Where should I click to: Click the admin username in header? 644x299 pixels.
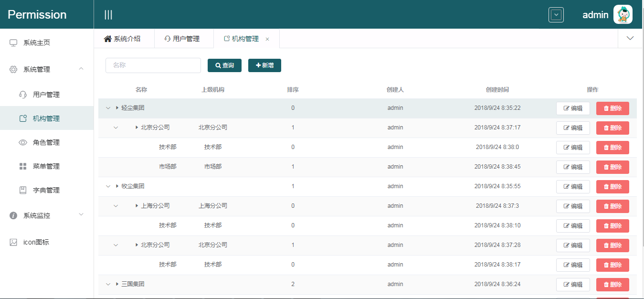pos(595,15)
